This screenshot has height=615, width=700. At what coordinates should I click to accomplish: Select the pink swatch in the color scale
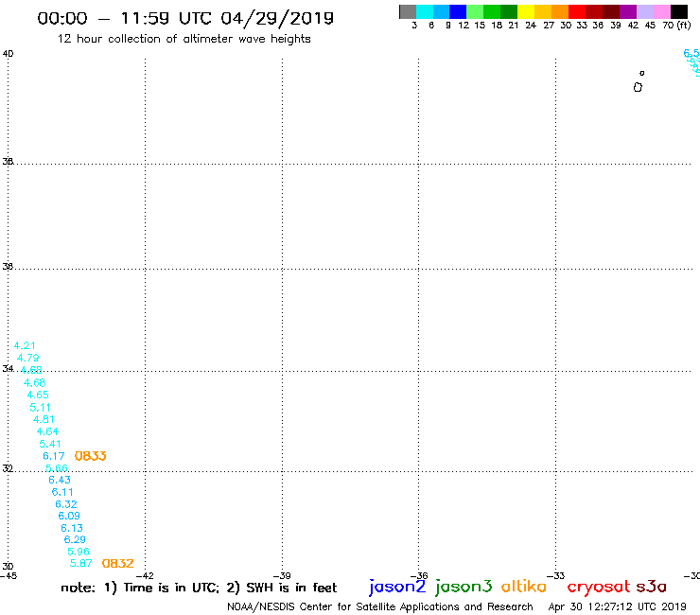[662, 11]
